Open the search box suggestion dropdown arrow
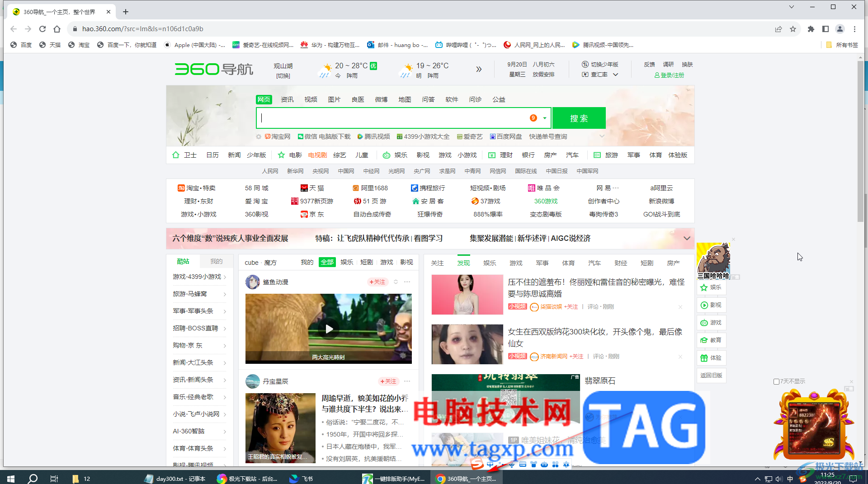 point(545,118)
